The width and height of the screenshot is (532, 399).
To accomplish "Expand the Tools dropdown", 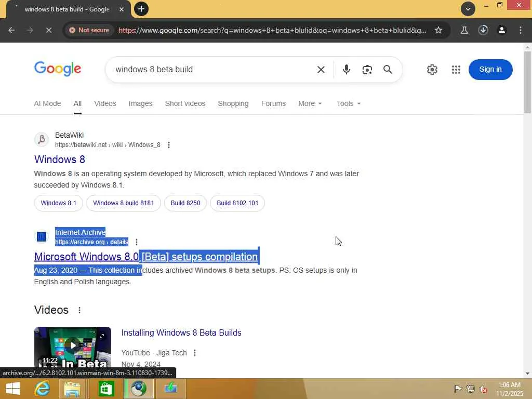I will [349, 103].
